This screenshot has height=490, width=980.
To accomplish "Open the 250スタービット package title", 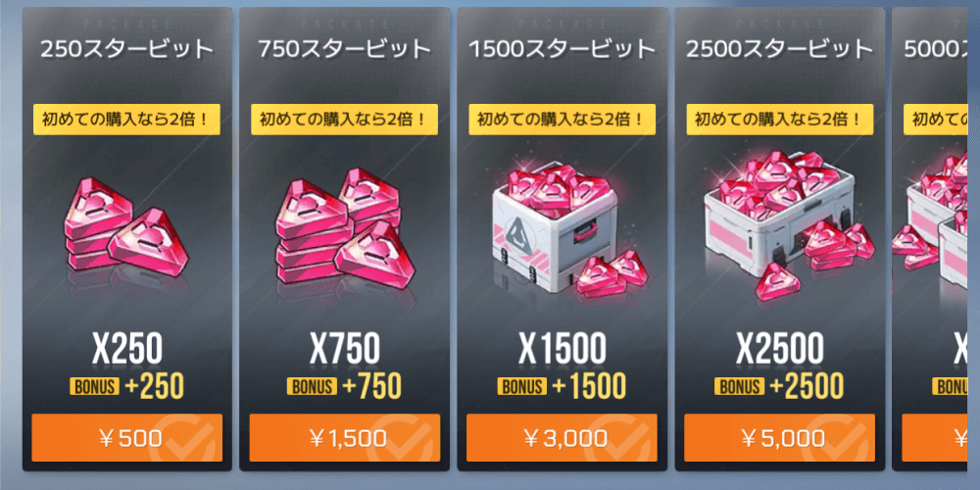I will point(126,49).
